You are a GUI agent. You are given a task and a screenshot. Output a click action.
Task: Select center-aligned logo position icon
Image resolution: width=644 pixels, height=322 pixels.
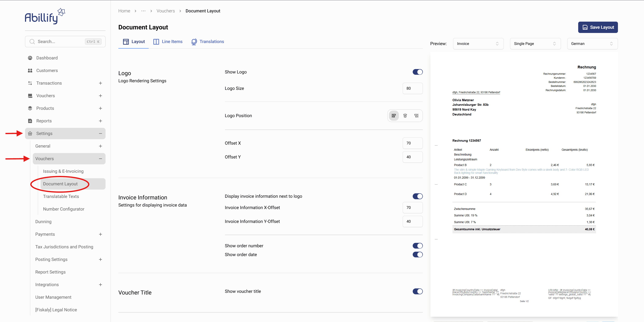pos(405,116)
